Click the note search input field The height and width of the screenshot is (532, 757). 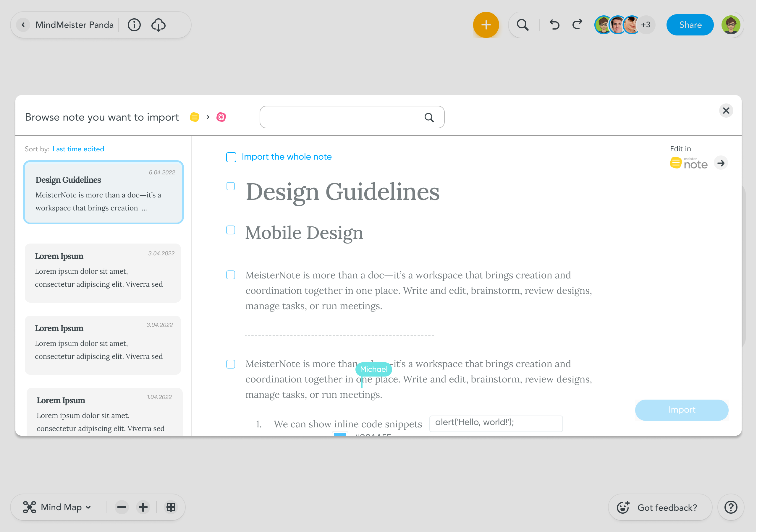tap(343, 117)
